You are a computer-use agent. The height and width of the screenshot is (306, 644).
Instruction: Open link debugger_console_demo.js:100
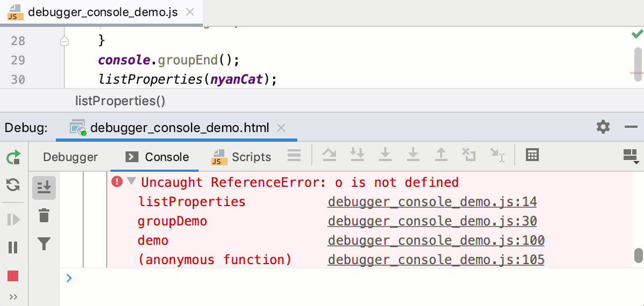436,241
